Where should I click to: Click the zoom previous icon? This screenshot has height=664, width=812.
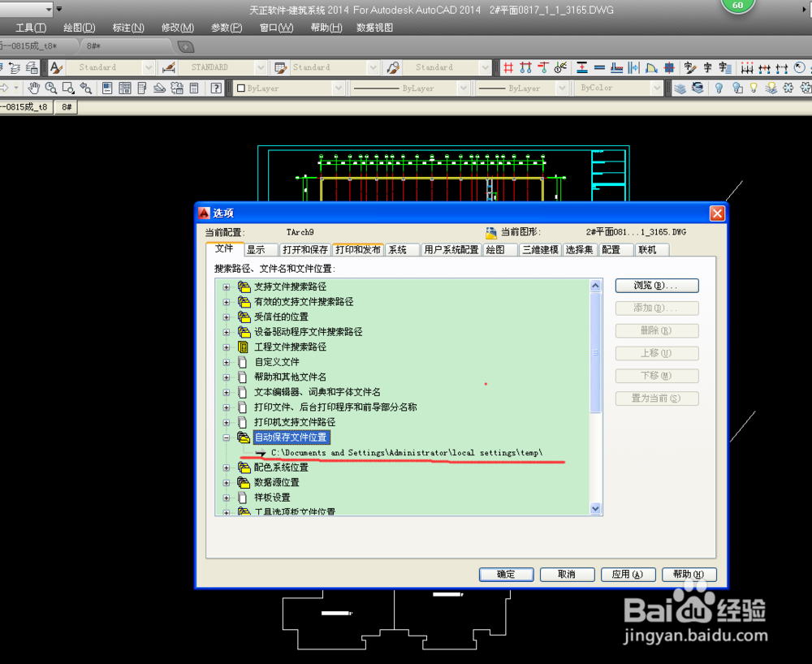[86, 88]
